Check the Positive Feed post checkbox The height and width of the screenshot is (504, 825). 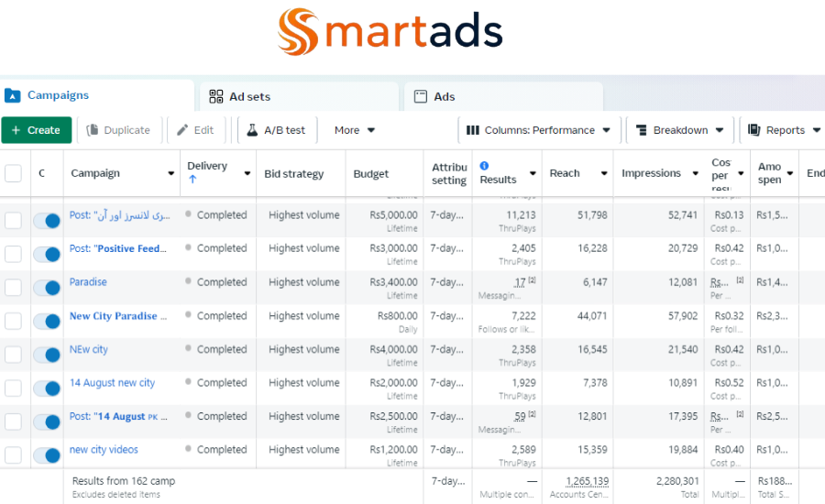tap(13, 254)
